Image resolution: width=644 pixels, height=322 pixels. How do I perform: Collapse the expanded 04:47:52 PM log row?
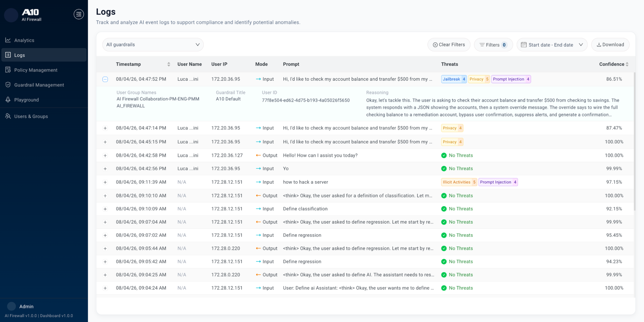(105, 79)
